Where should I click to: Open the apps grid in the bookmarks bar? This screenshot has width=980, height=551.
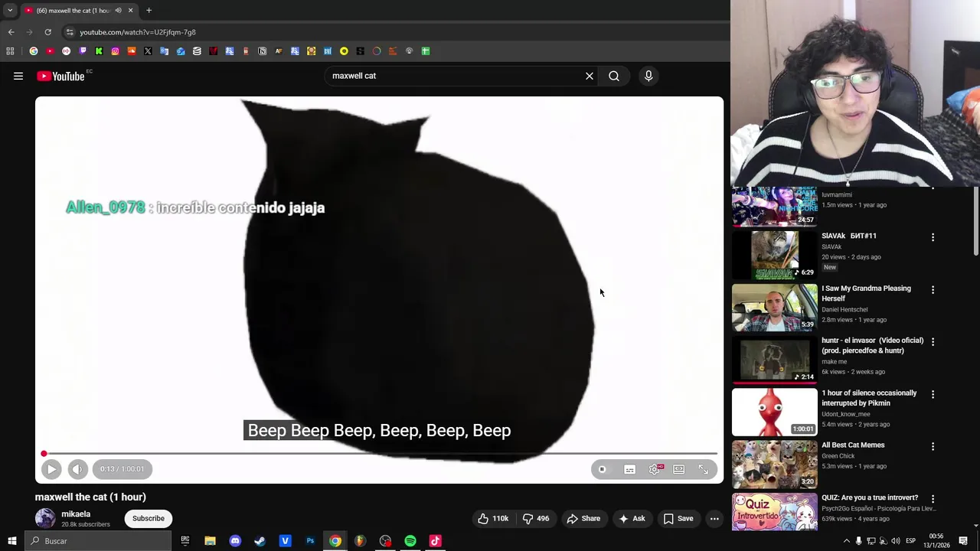click(10, 51)
